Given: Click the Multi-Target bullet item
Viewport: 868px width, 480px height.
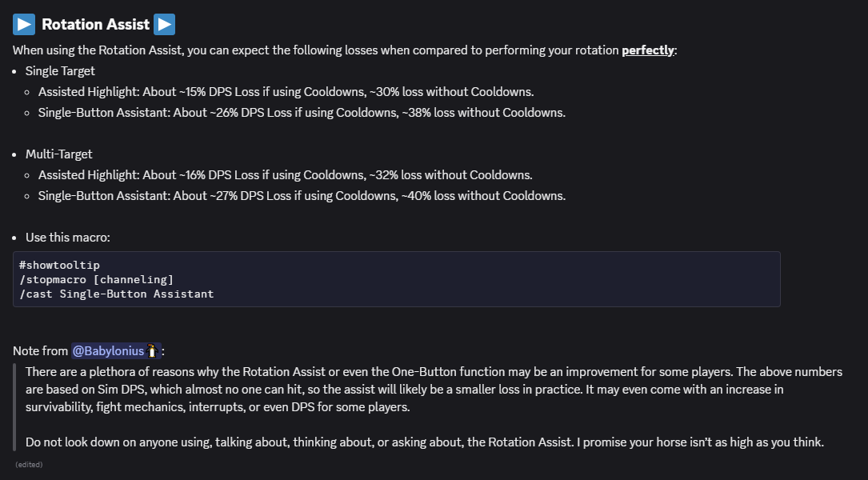Looking at the screenshot, I should (x=58, y=154).
